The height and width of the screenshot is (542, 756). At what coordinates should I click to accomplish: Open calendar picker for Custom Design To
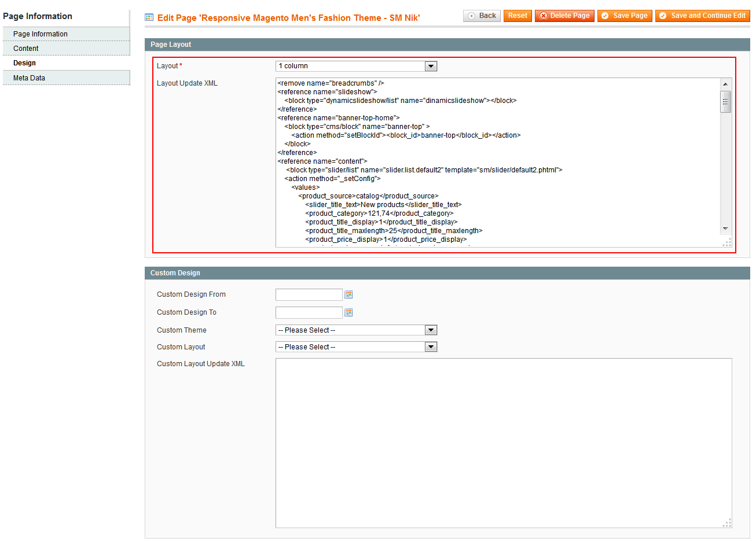[x=348, y=313]
